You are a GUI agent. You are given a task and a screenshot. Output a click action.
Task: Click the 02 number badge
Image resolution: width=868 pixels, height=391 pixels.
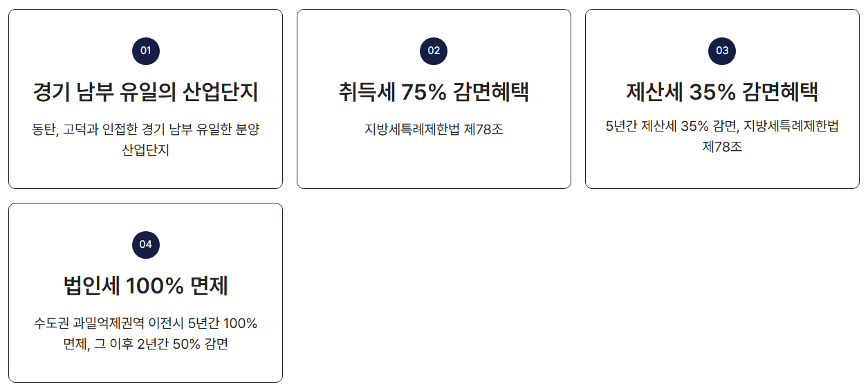[x=434, y=51]
